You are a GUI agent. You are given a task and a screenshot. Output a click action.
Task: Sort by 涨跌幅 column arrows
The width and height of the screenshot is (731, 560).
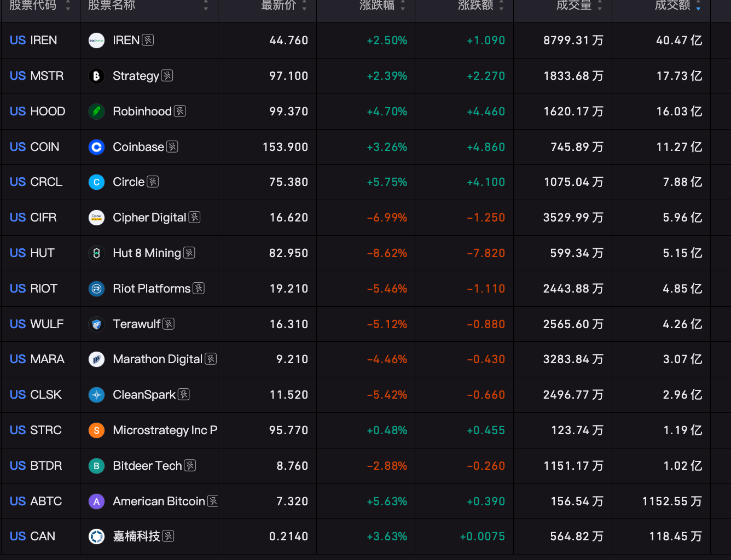coord(403,5)
